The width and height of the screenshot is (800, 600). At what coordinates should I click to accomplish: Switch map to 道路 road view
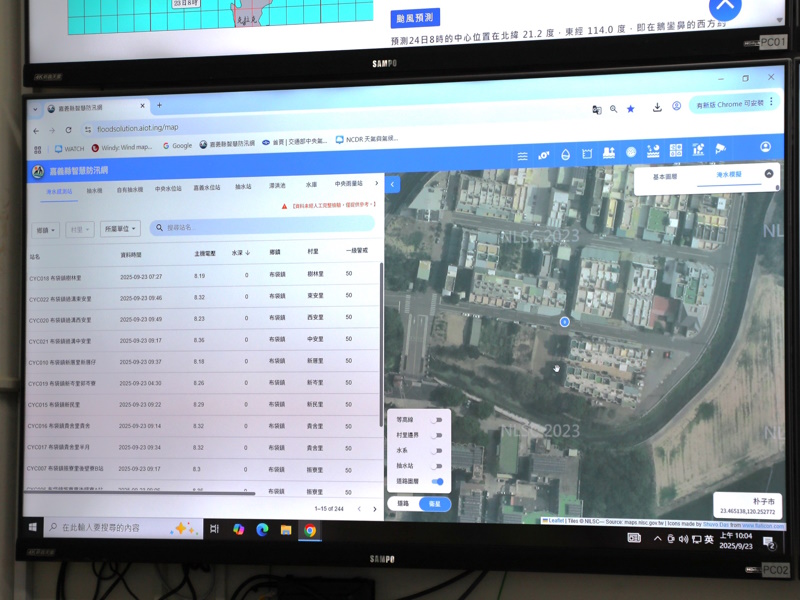tap(403, 503)
